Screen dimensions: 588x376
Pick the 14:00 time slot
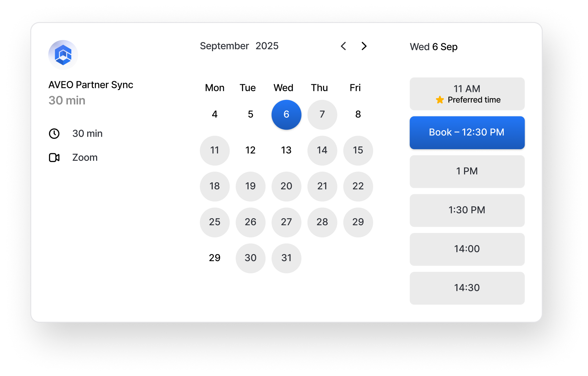[467, 249]
